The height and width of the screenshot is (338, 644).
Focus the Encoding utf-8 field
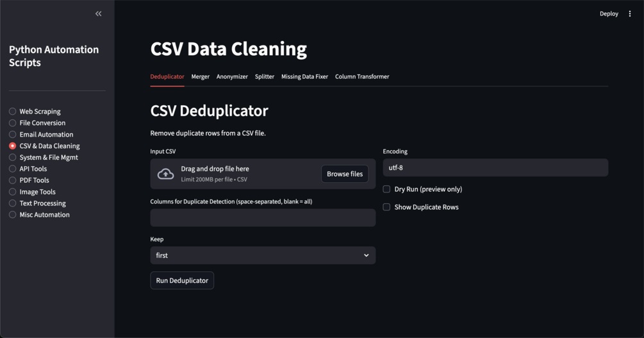coord(495,168)
